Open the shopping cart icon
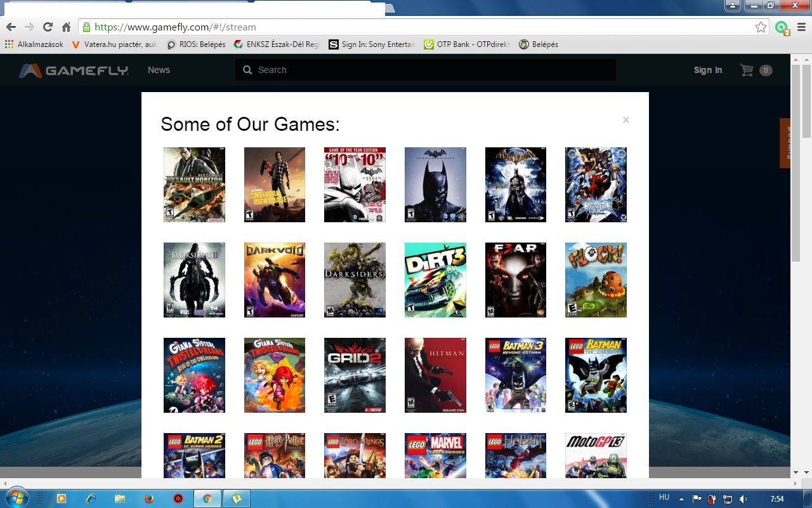Viewport: 812px width, 508px height. 747,70
